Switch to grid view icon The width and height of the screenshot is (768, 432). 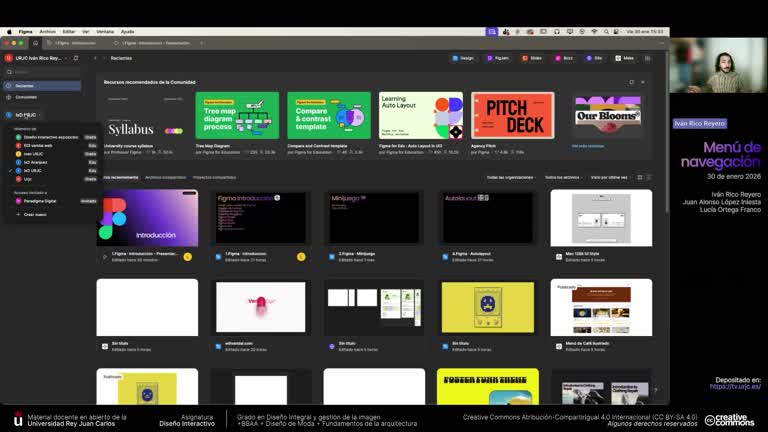click(x=640, y=177)
